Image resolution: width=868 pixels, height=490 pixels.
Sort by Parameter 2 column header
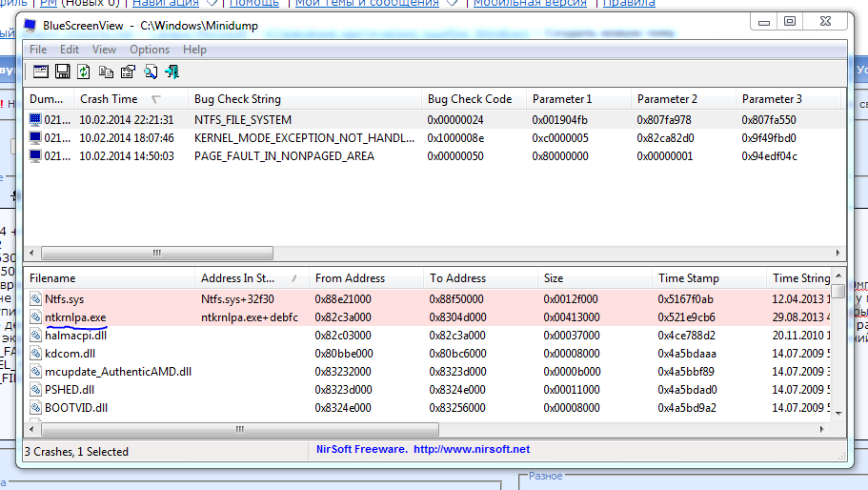tap(684, 99)
